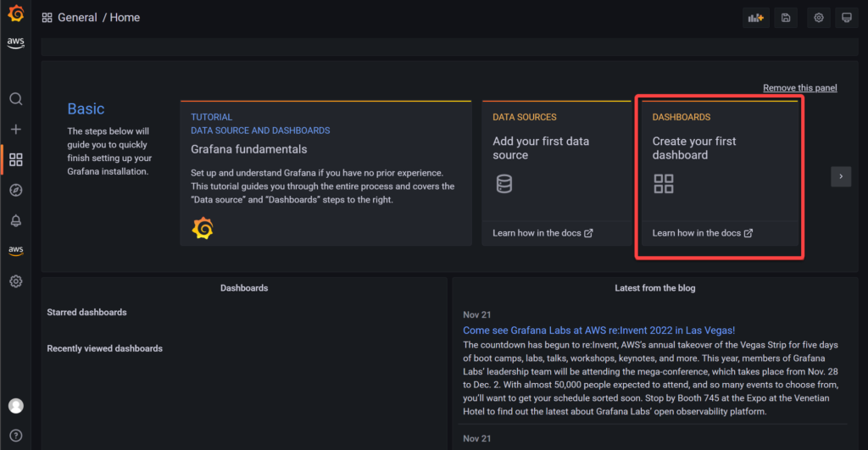Open the search magnifier in the sidebar

tap(16, 99)
